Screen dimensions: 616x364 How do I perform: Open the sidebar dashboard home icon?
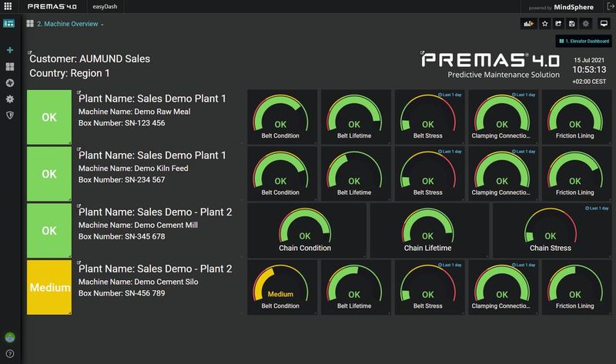click(9, 23)
